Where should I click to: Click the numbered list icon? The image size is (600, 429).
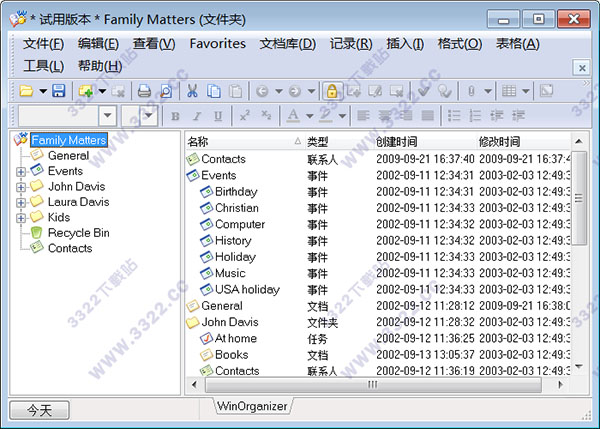[475, 116]
